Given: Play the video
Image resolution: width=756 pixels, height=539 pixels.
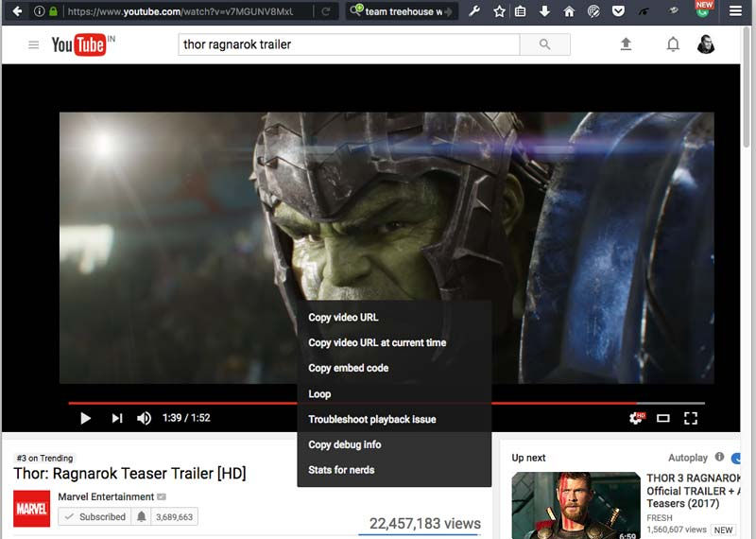Looking at the screenshot, I should coord(85,418).
